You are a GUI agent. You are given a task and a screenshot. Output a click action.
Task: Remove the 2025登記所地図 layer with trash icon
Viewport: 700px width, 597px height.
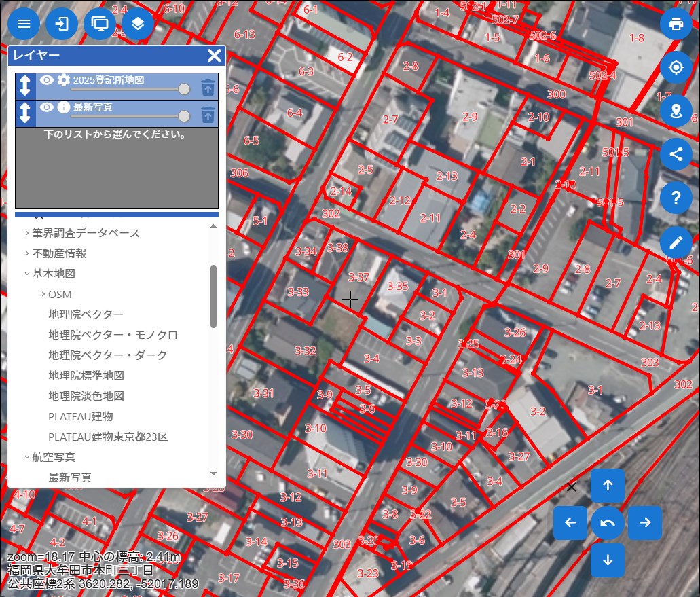click(208, 87)
